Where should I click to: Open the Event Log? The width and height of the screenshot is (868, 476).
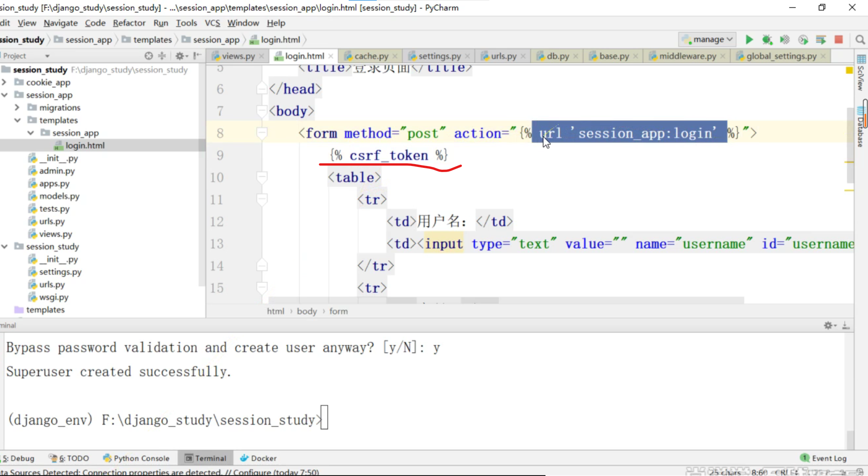(x=824, y=458)
